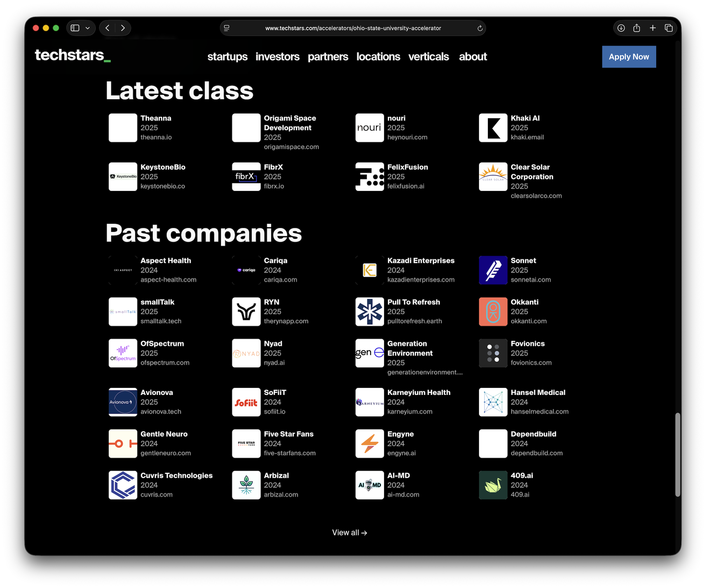Viewport: 706px width, 588px height.
Task: Reload page with the refresh icon
Action: point(480,28)
